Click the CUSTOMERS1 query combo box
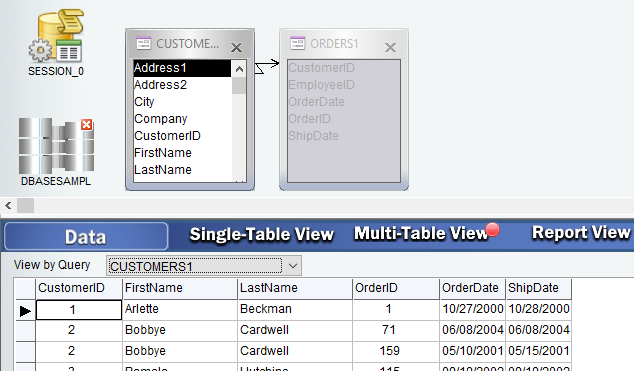Image resolution: width=634 pixels, height=371 pixels. pyautogui.click(x=196, y=266)
